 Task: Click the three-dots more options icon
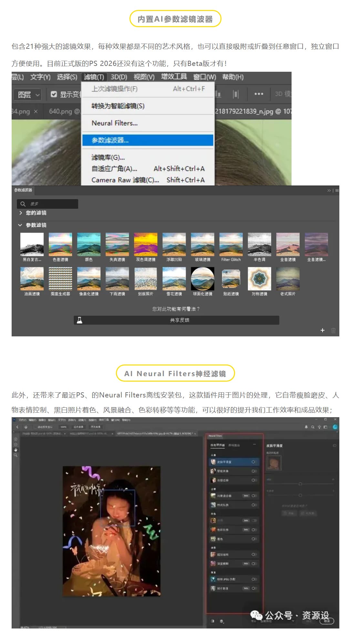(x=259, y=94)
